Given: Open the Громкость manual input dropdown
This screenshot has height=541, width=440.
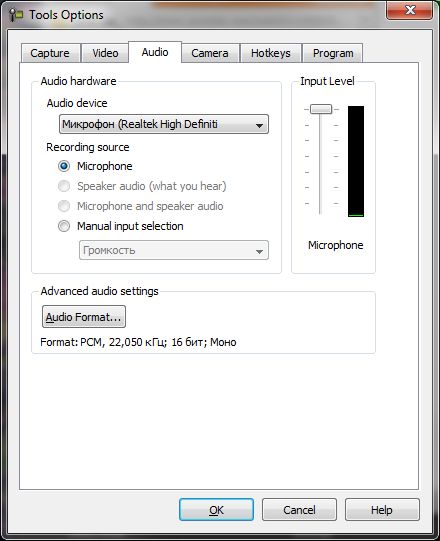Looking at the screenshot, I should pos(174,250).
